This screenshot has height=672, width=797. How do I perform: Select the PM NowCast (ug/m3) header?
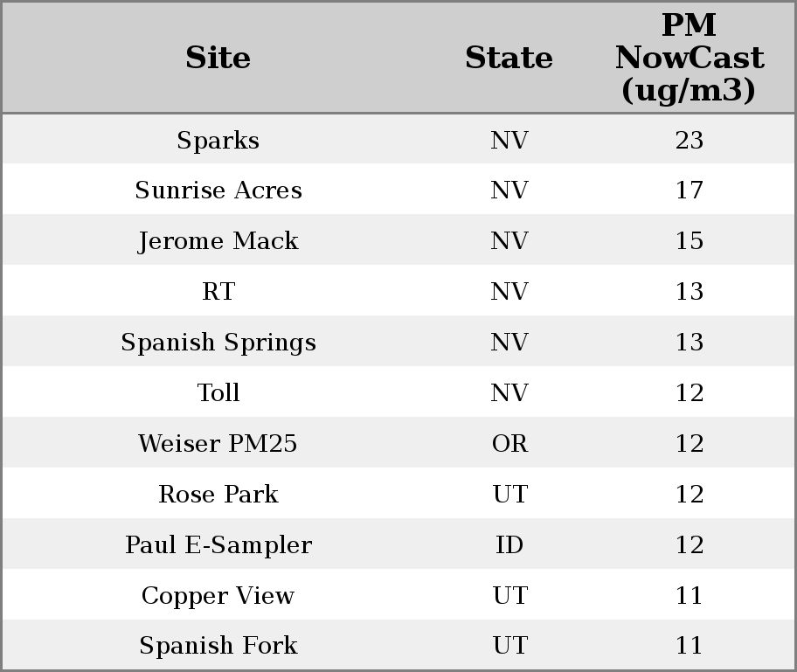(x=689, y=59)
